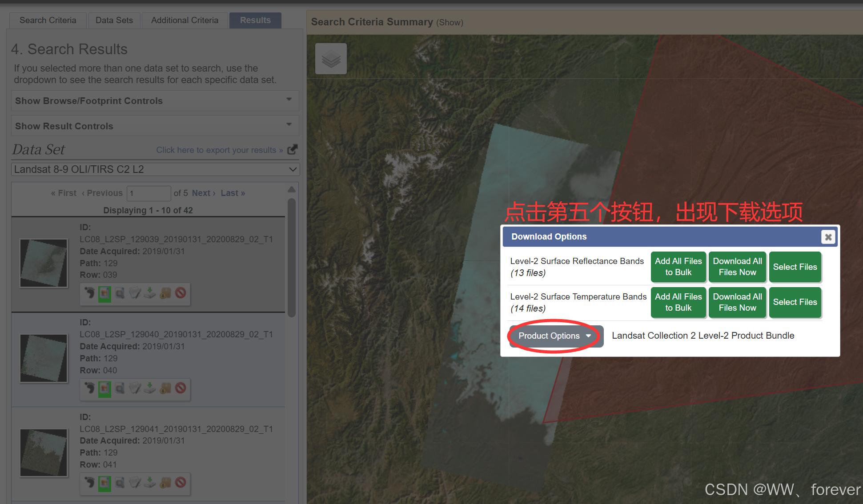This screenshot has height=504, width=863.
Task: Switch to Additional Criteria tab
Action: click(185, 20)
